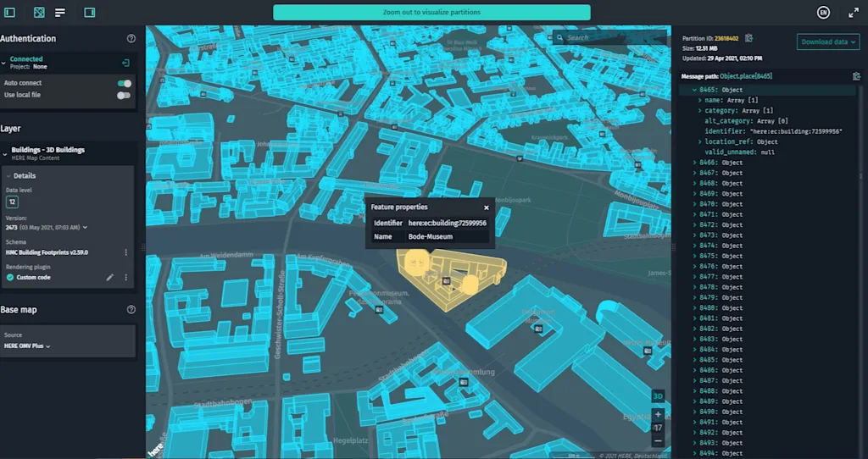
Task: Edit Custom code with pencil icon
Action: pyautogui.click(x=109, y=278)
